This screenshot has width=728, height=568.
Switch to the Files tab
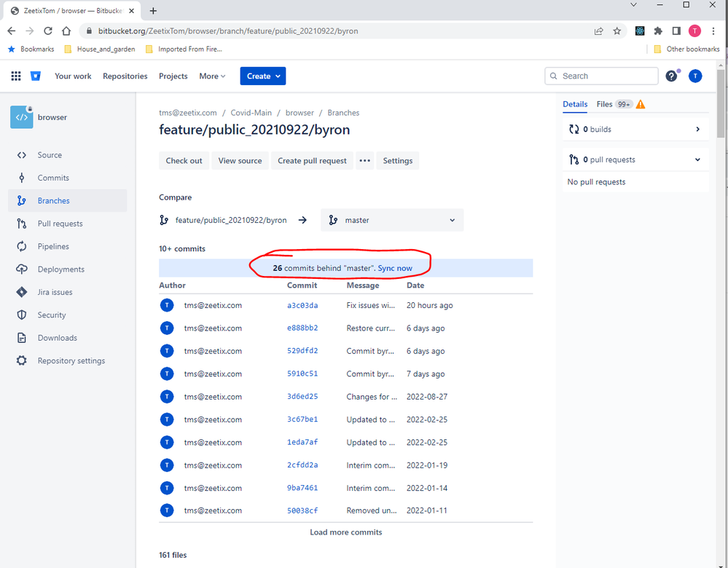point(605,104)
